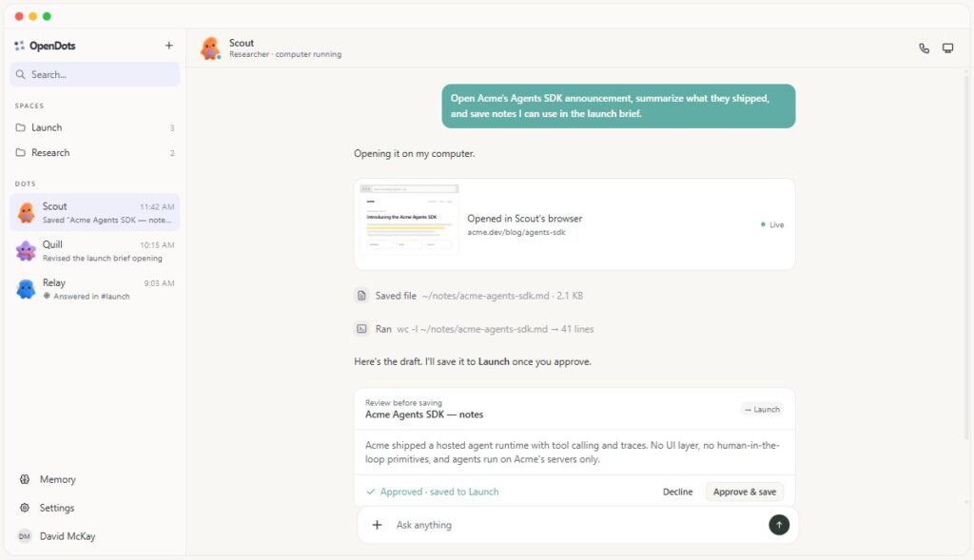
Task: Click the Approved checkmark icon
Action: [371, 492]
